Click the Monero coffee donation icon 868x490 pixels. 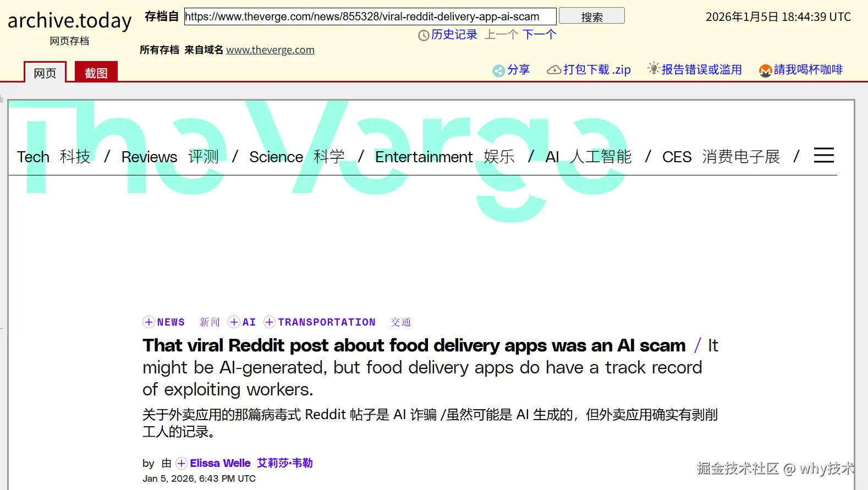[765, 71]
